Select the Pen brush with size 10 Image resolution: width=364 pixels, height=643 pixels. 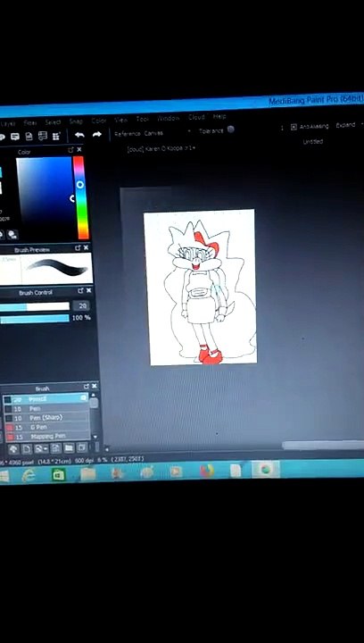click(45, 409)
